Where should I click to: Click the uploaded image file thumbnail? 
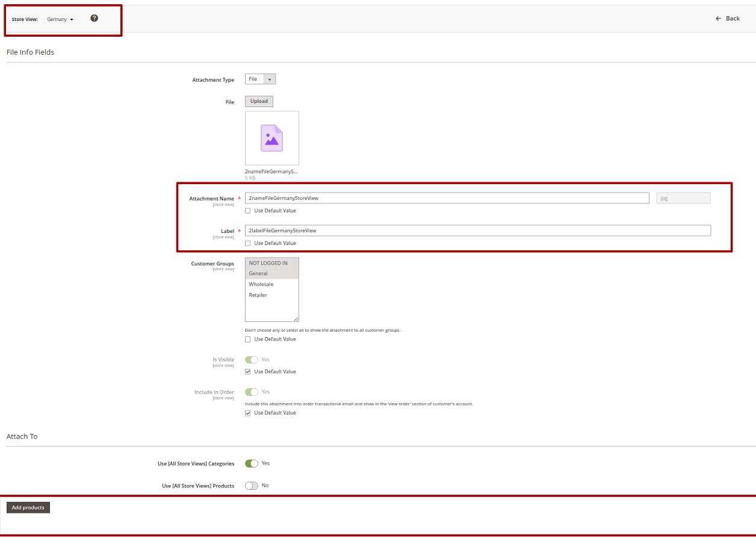tap(271, 138)
